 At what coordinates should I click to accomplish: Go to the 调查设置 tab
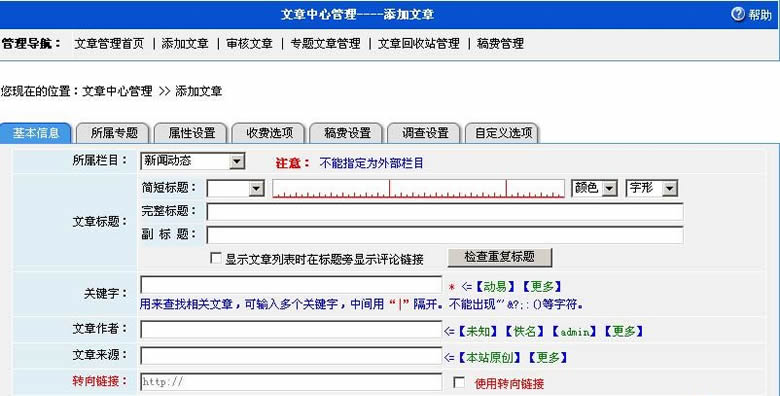[x=425, y=133]
